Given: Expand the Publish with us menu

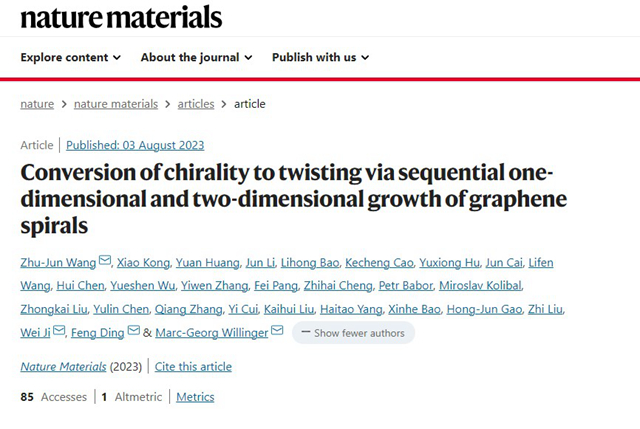Looking at the screenshot, I should click(320, 58).
